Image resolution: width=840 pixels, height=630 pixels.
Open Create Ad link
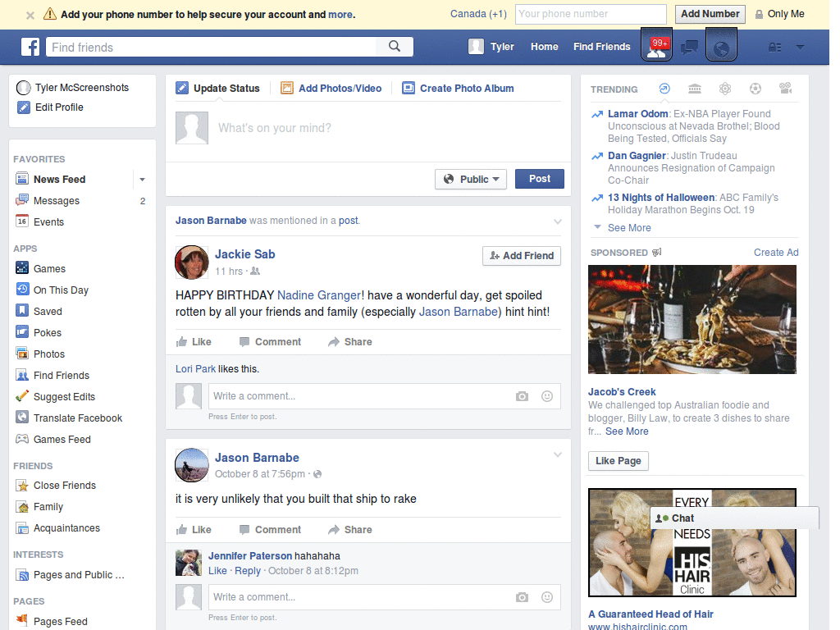(x=776, y=253)
